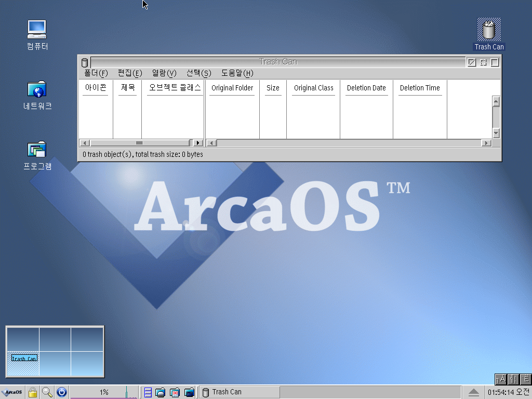Open the 편집(E) menu
This screenshot has width=532, height=399.
tap(129, 73)
